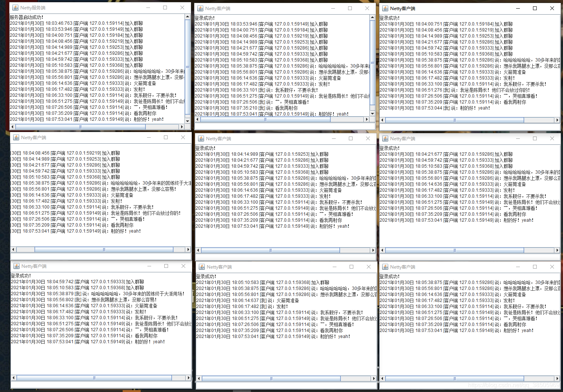Click the Java icon of the bottom-right Netty客户端 window

pos(385,267)
